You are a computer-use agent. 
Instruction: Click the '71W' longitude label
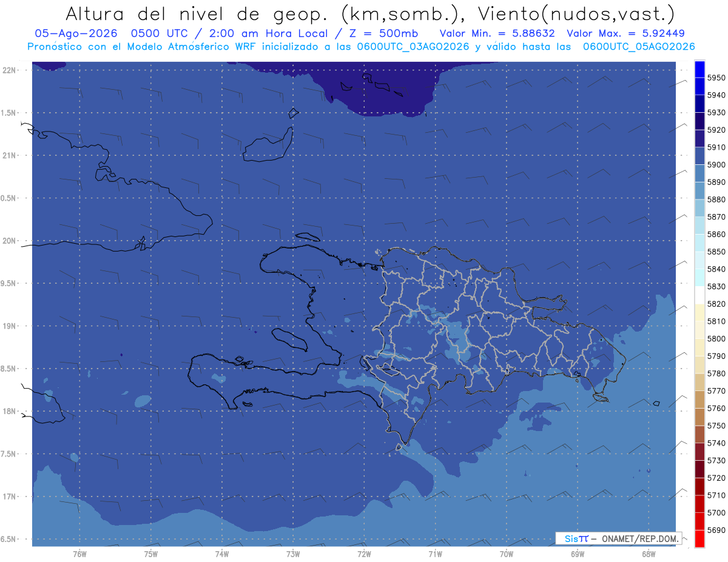tap(435, 554)
